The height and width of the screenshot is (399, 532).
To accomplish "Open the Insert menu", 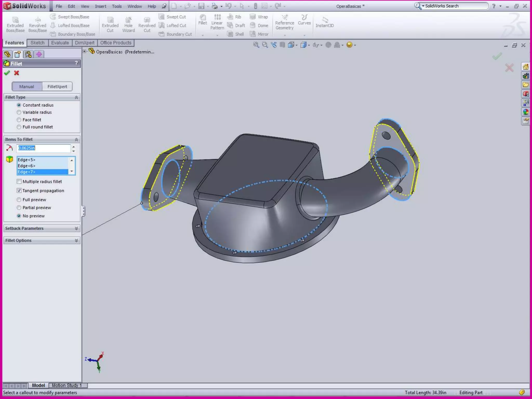I will point(100,6).
